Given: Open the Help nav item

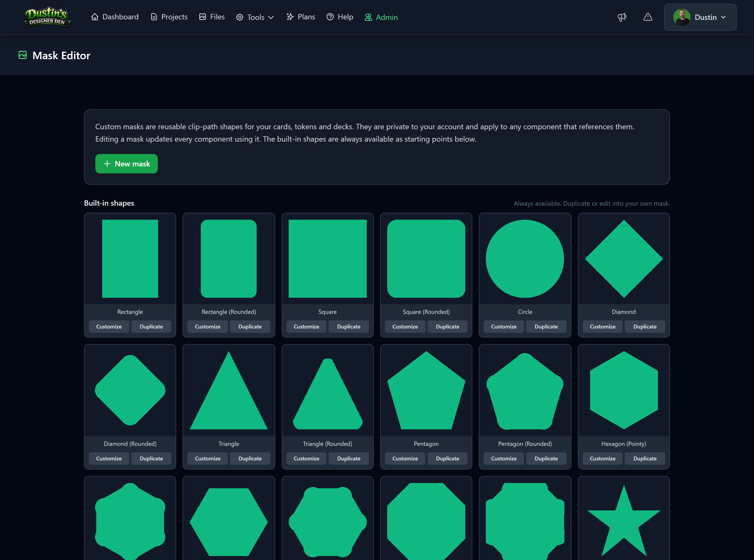Looking at the screenshot, I should pyautogui.click(x=340, y=17).
